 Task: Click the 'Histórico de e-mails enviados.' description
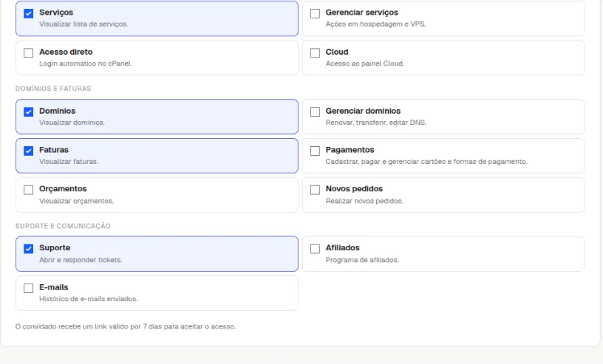pyautogui.click(x=88, y=299)
